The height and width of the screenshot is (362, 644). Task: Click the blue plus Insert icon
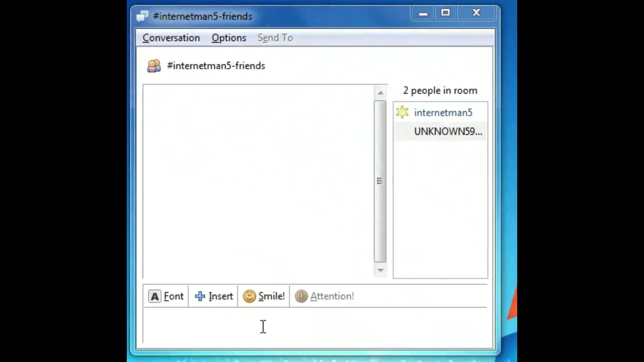[200, 297]
